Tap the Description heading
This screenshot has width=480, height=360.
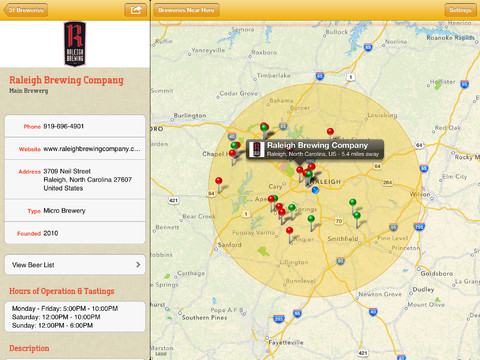click(x=29, y=348)
